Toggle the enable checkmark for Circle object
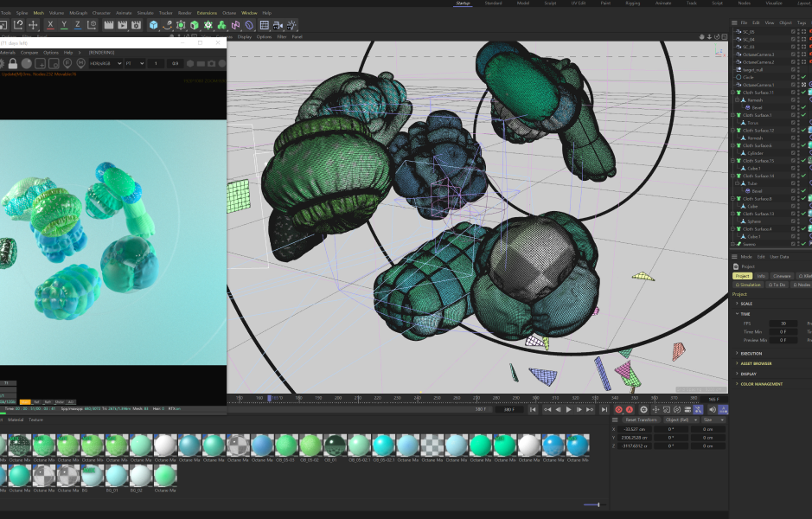The height and width of the screenshot is (519, 812). coord(803,77)
